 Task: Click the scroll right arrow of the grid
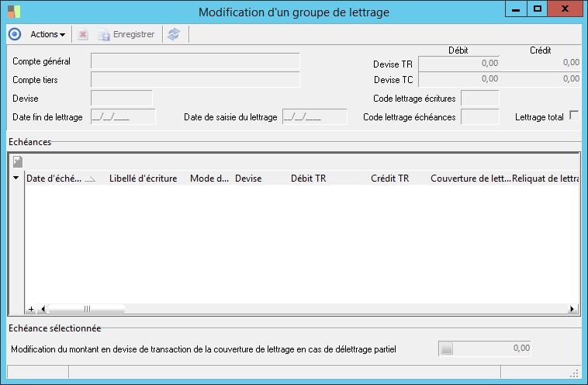[573, 308]
